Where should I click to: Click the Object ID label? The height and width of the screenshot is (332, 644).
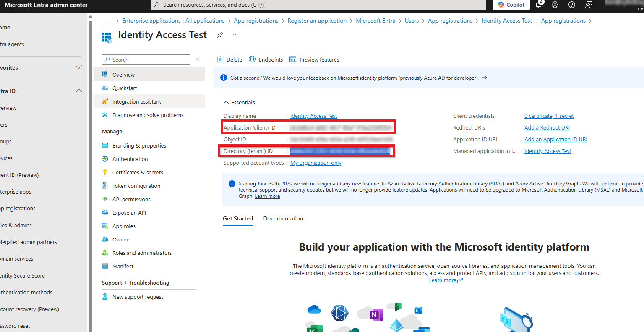(235, 139)
